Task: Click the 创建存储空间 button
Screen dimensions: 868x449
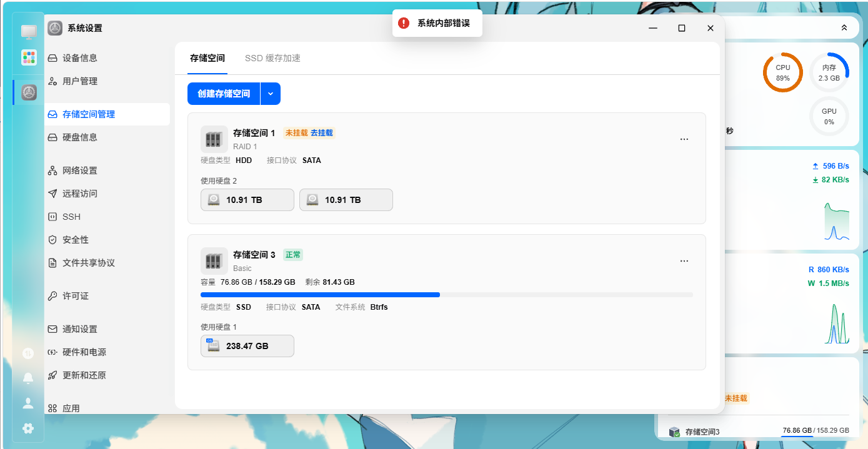Action: pyautogui.click(x=224, y=94)
